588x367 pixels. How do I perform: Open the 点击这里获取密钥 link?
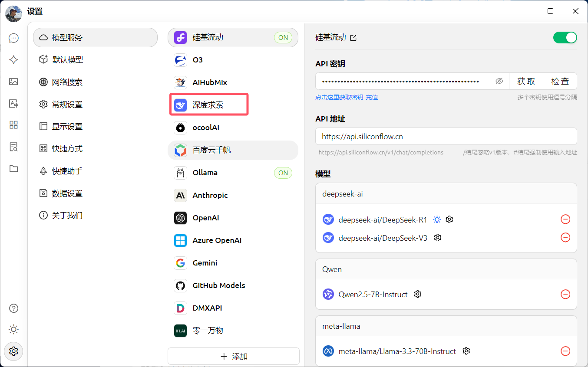[x=339, y=98]
